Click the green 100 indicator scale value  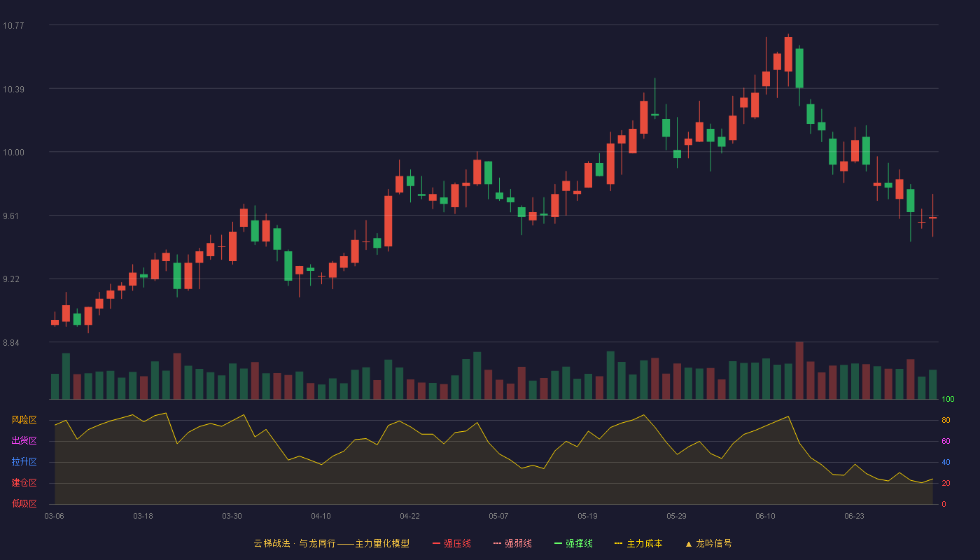click(x=948, y=400)
